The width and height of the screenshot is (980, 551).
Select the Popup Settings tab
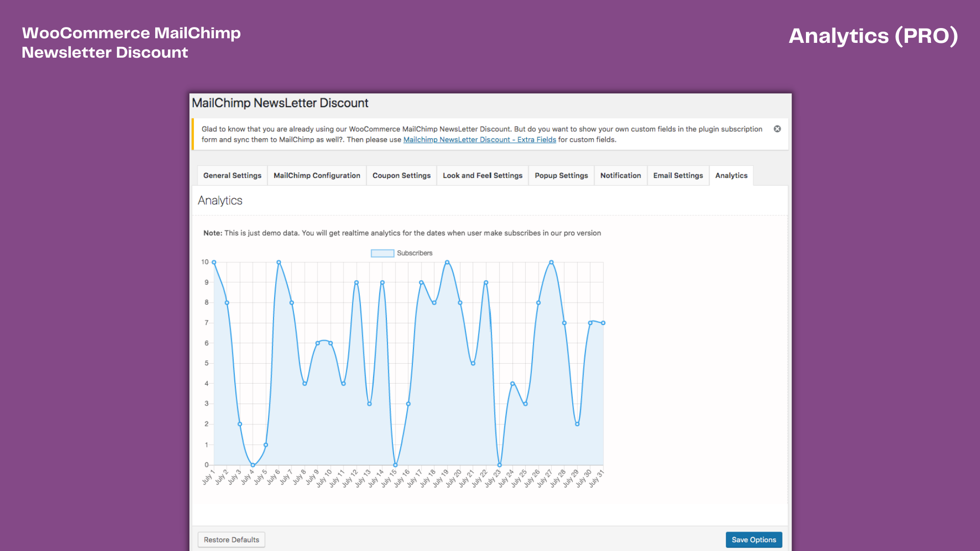(x=561, y=176)
